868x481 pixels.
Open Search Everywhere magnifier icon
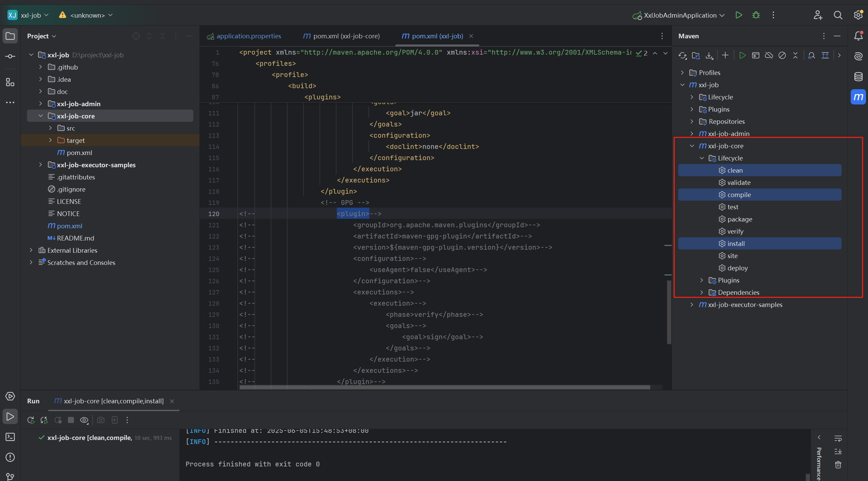(x=838, y=15)
